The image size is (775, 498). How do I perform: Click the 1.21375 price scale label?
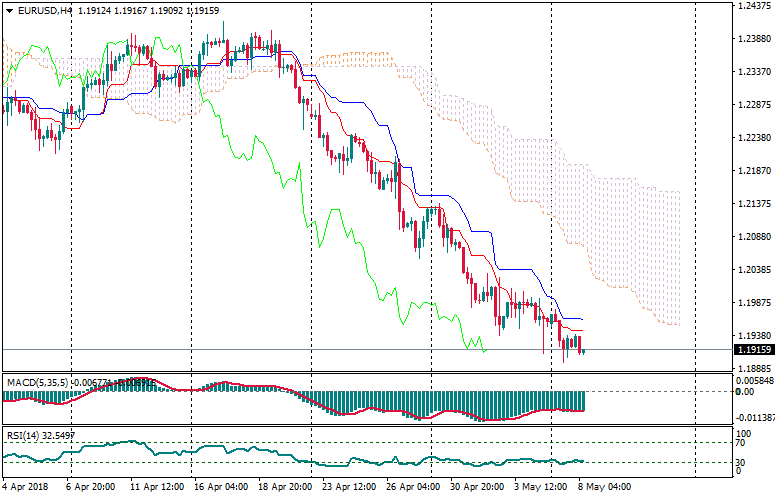coord(751,204)
